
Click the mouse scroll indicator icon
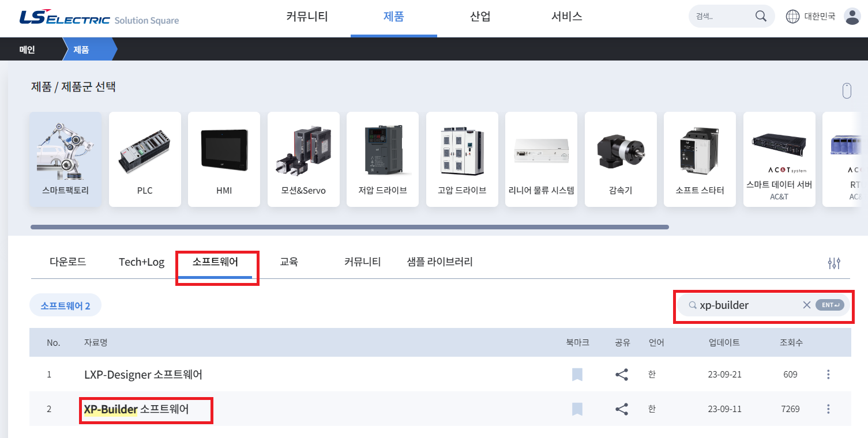click(847, 90)
